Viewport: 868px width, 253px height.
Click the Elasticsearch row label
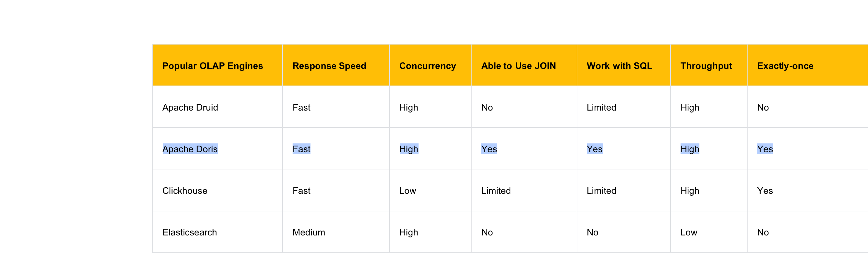tap(189, 232)
